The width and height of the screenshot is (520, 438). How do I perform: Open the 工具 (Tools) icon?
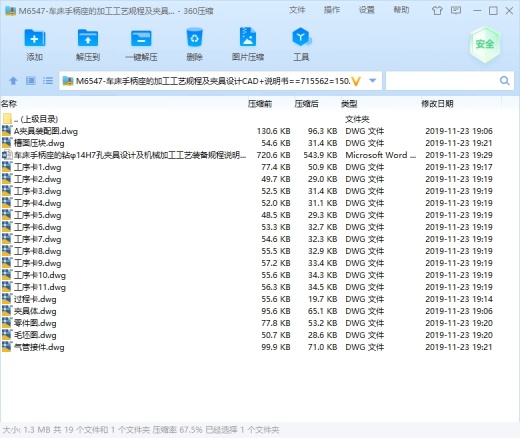301,37
